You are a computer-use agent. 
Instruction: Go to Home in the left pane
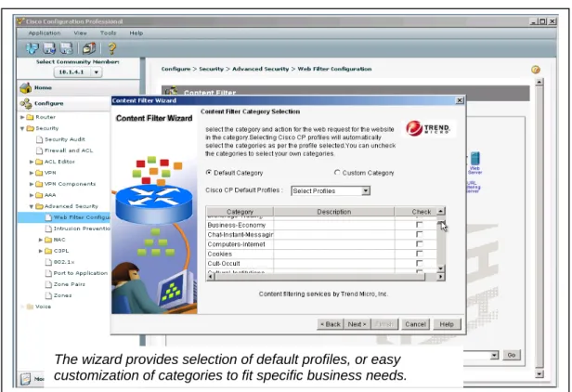tap(43, 87)
